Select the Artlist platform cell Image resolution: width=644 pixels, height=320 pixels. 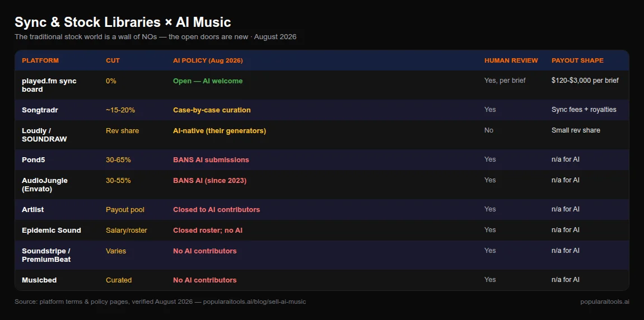(33, 209)
